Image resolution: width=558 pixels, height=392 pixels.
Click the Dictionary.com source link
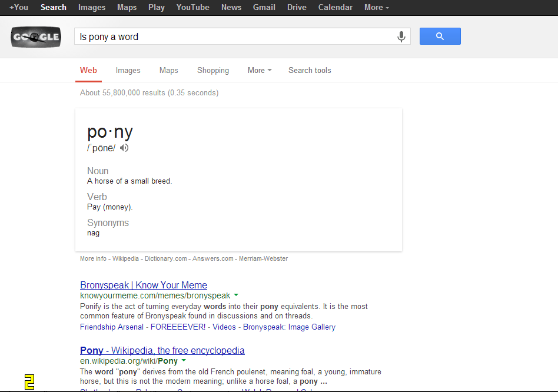point(165,258)
